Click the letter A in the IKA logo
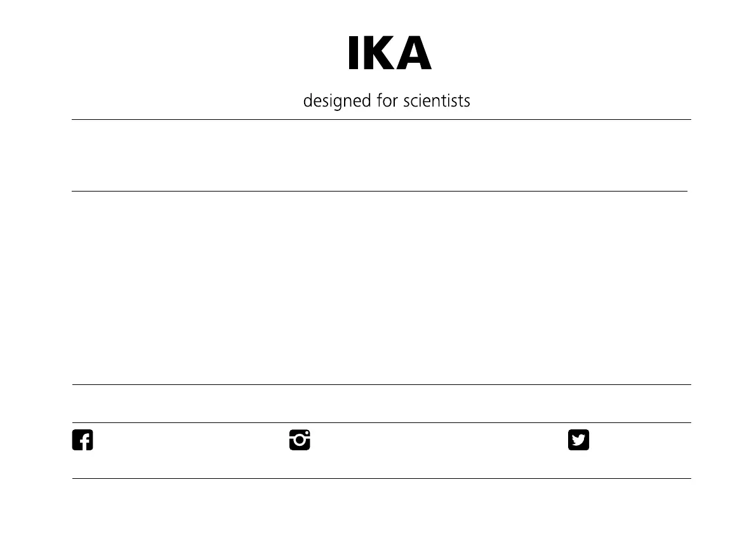This screenshot has height=534, width=756. [x=414, y=53]
